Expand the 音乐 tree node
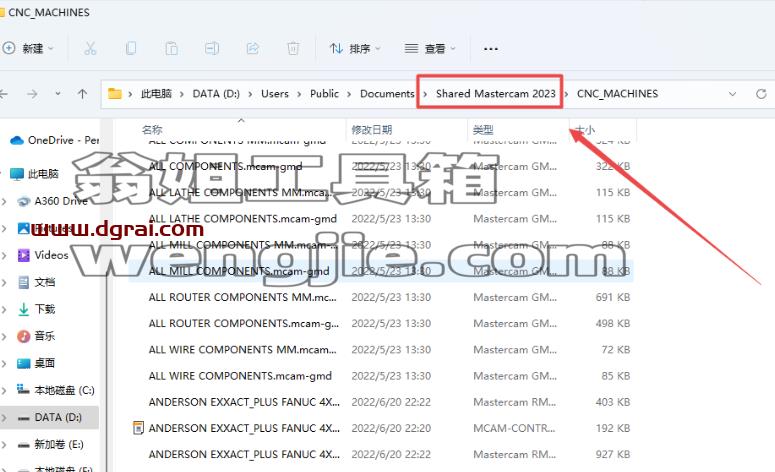Screen dimensions: 775x472 point(4,337)
